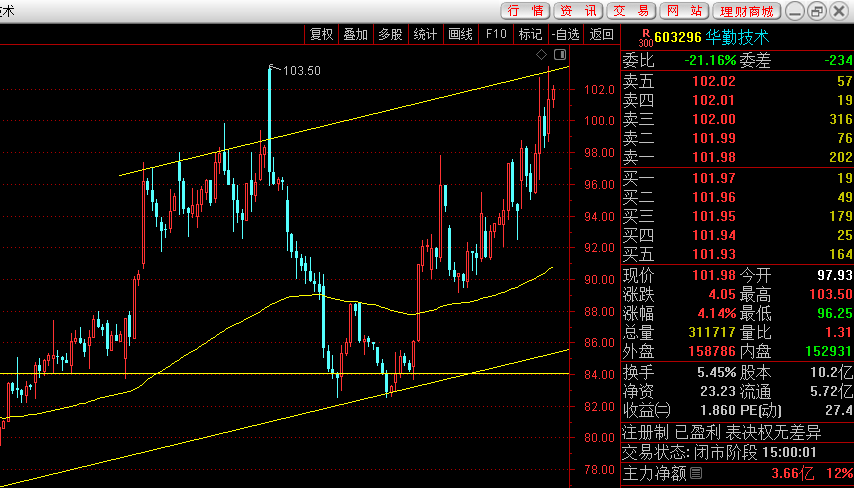Click the 叠加 overlay button
The image size is (854, 488).
point(356,34)
